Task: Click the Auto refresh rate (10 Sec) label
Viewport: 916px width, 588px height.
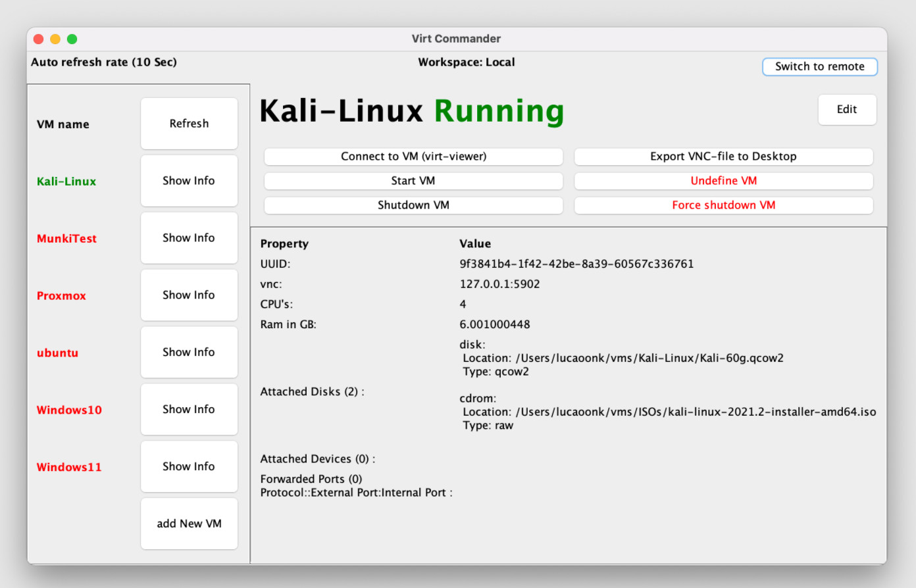Action: pos(104,62)
